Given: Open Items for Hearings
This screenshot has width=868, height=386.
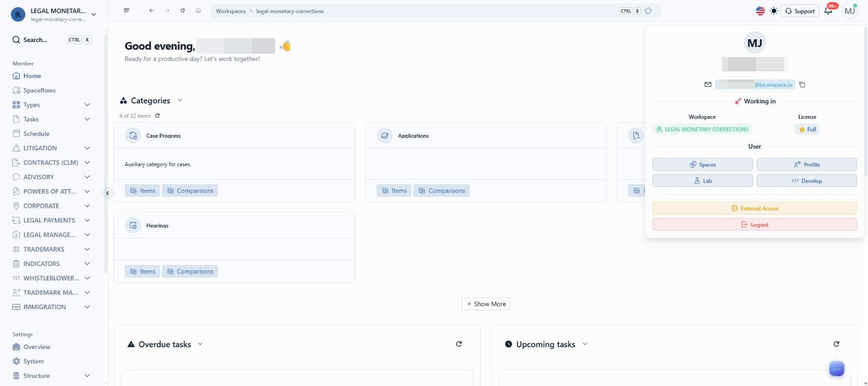Looking at the screenshot, I should [x=142, y=272].
